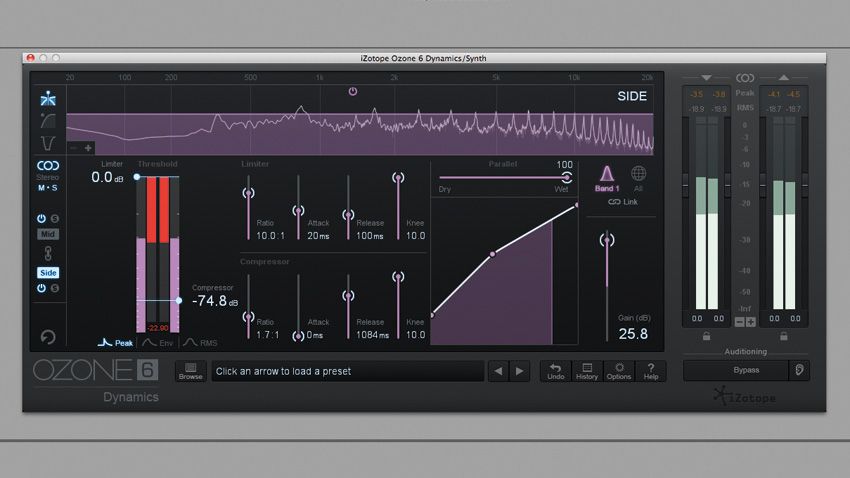Click the Compressor ratio value 1.7:1

pos(267,335)
